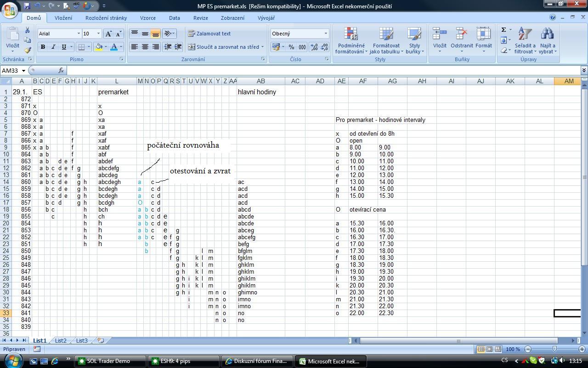Image resolution: width=588 pixels, height=368 pixels.
Task: Toggle italic formatting
Action: (x=53, y=47)
